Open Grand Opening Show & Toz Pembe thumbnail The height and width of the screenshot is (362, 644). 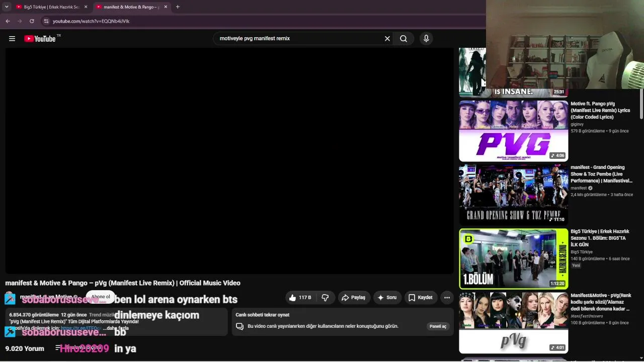tap(514, 195)
